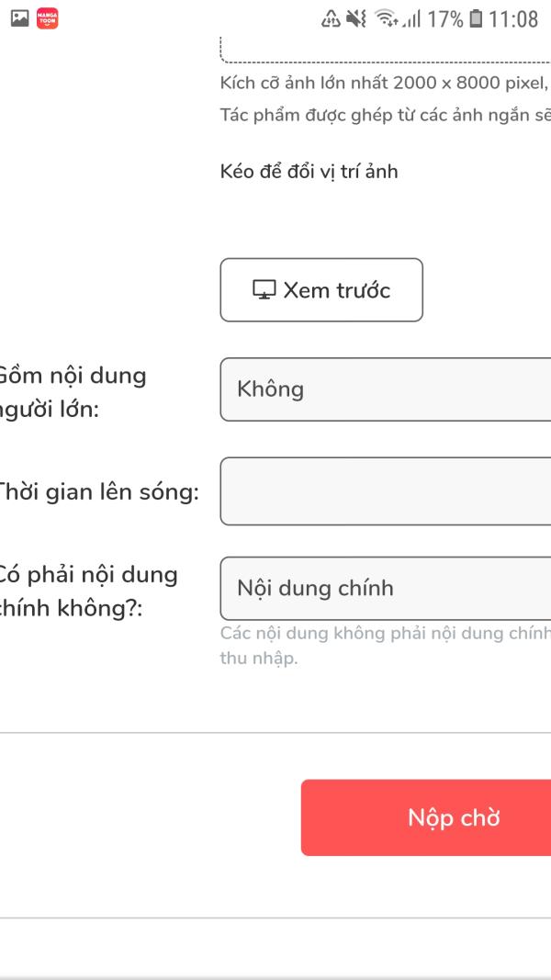
Task: Tap the battery icon in status bar
Action: tap(475, 19)
